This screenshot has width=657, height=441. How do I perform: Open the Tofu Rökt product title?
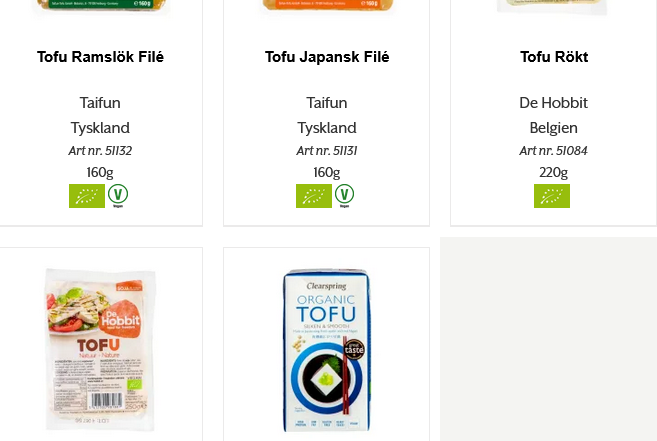[554, 57]
